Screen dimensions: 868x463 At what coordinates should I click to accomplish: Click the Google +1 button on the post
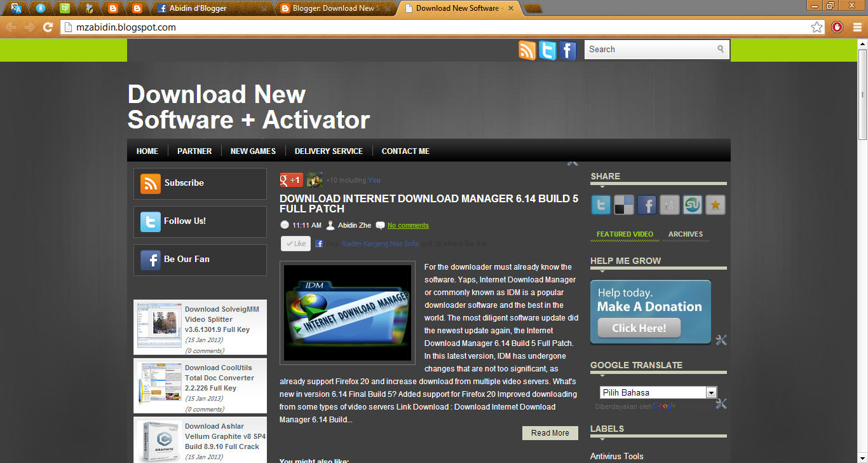[x=291, y=179]
